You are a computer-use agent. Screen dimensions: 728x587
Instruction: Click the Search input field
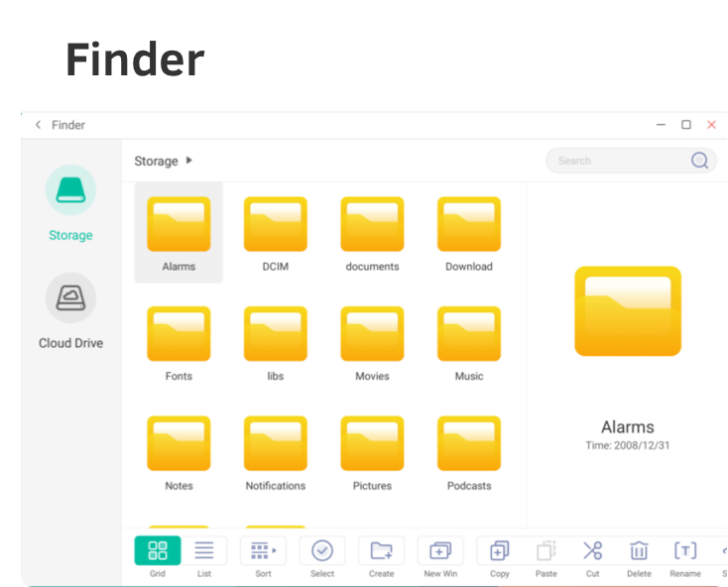pyautogui.click(x=615, y=161)
